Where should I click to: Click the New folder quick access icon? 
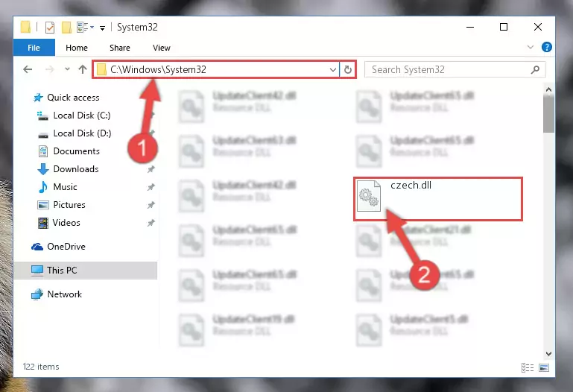coord(66,28)
